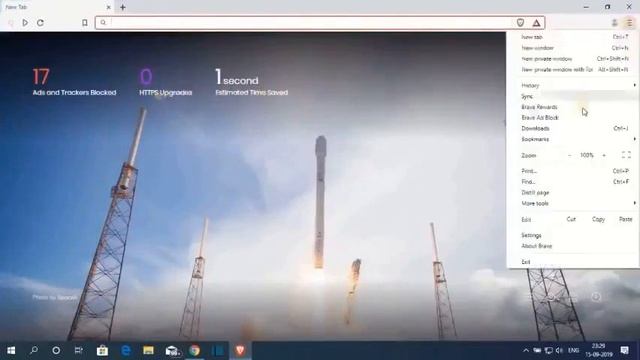Image resolution: width=640 pixels, height=360 pixels.
Task: Open volume speaker tray icon
Action: [x=559, y=350]
